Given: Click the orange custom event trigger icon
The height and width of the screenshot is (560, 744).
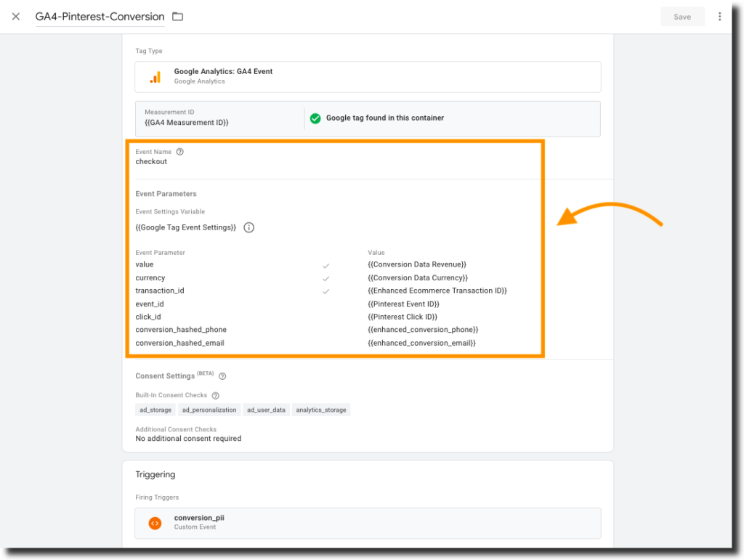Looking at the screenshot, I should click(155, 523).
